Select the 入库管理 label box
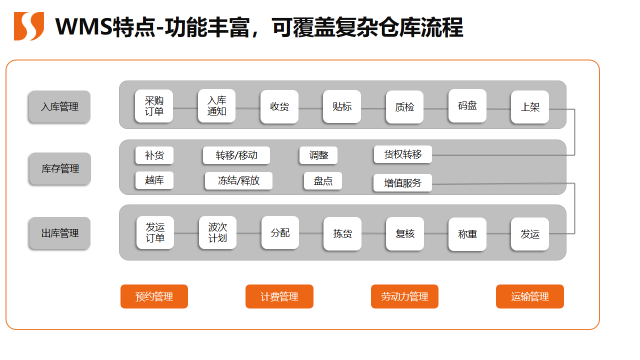The width and height of the screenshot is (640, 360). tap(59, 107)
